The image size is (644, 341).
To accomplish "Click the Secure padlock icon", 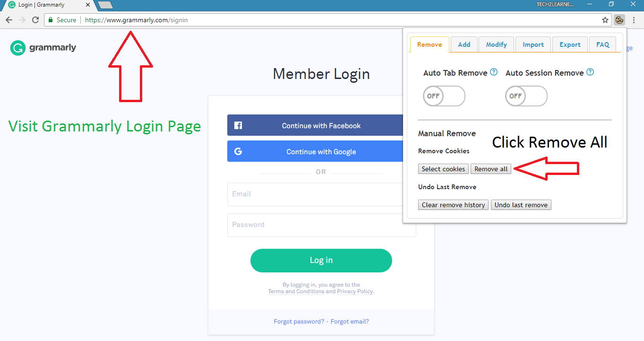I will tap(51, 20).
